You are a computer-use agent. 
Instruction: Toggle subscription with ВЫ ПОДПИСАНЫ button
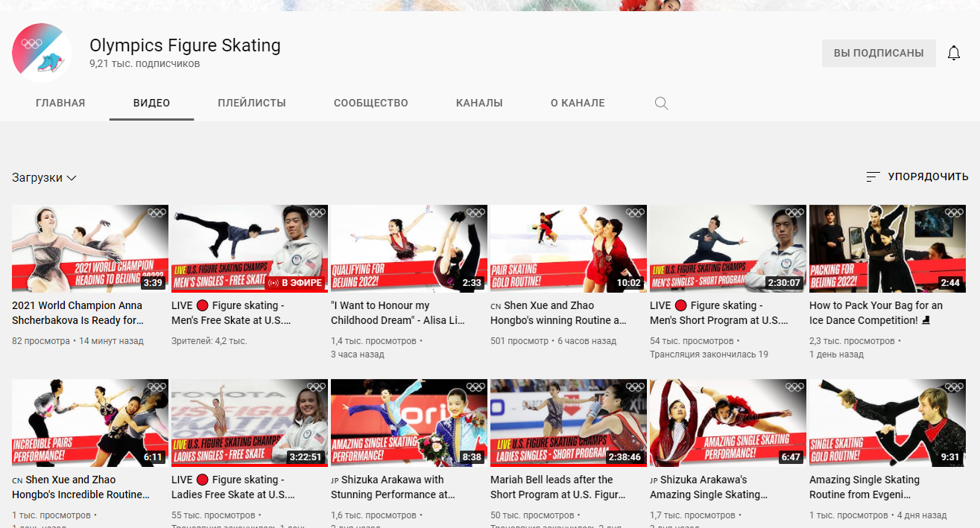(879, 54)
